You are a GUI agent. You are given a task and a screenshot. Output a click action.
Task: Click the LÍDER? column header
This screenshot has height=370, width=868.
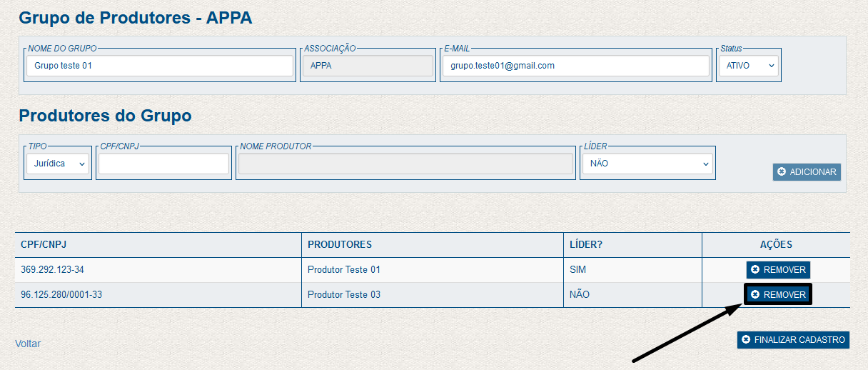click(586, 245)
